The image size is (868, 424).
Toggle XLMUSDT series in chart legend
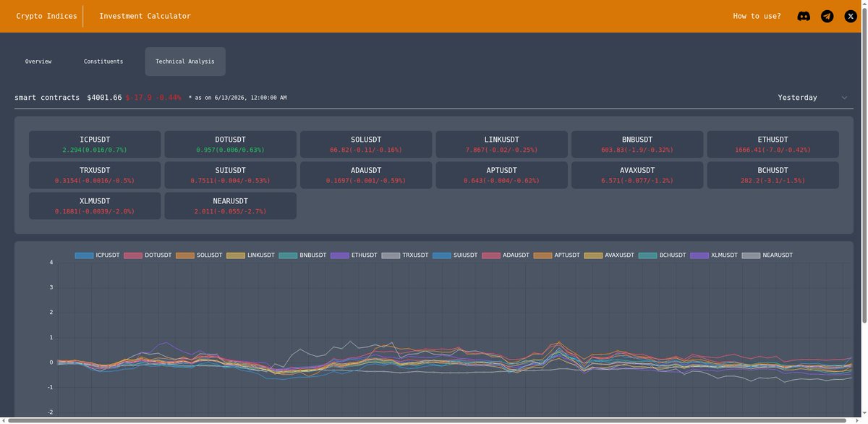click(714, 255)
